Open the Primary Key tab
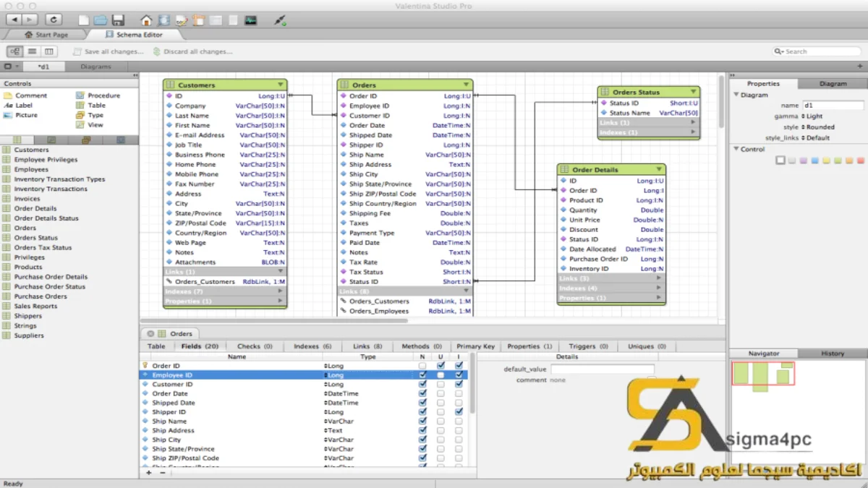Screen dimensions: 868x488 click(x=475, y=346)
